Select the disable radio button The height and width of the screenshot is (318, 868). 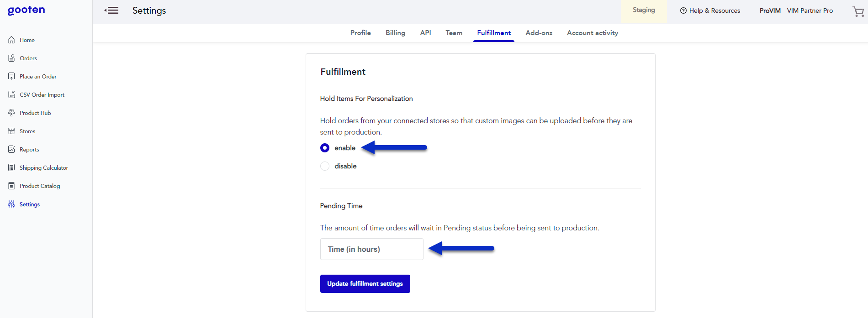click(325, 166)
